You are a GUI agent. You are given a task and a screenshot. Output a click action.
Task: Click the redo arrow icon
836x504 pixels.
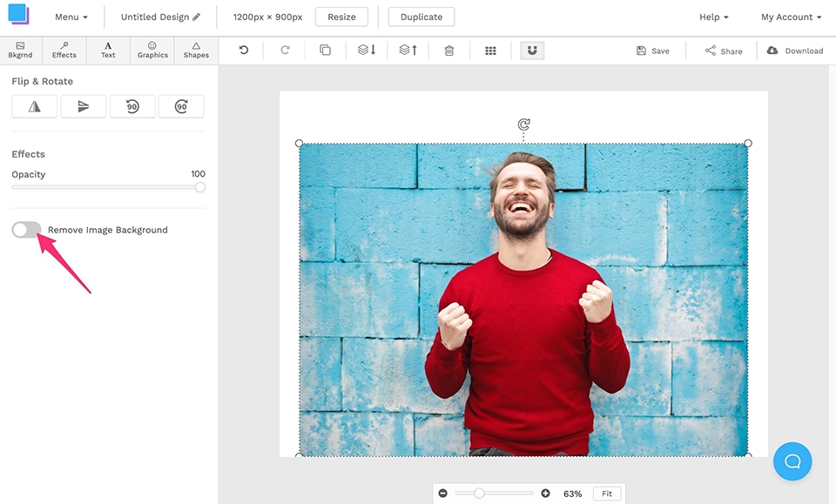(285, 50)
